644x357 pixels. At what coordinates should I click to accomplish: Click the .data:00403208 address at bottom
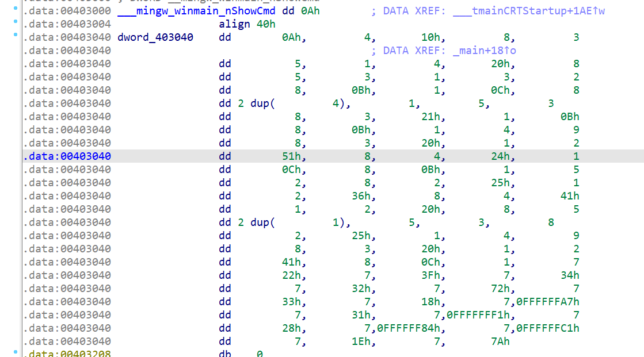point(67,353)
